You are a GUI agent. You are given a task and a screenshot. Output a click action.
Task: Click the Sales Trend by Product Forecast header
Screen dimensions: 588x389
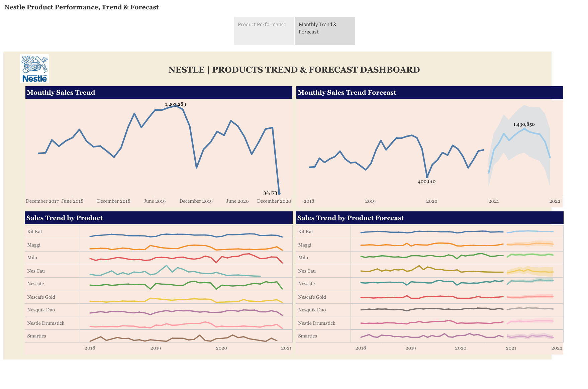(350, 218)
